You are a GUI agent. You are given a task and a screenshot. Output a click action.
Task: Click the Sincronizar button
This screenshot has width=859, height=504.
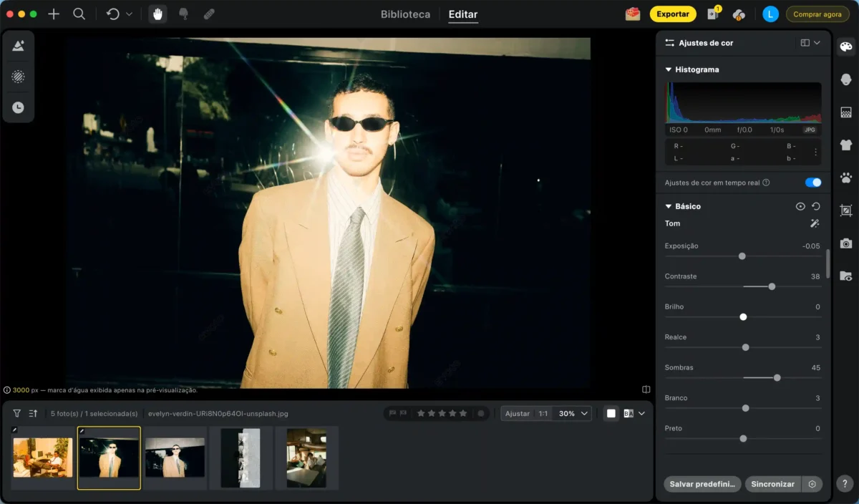click(x=772, y=484)
